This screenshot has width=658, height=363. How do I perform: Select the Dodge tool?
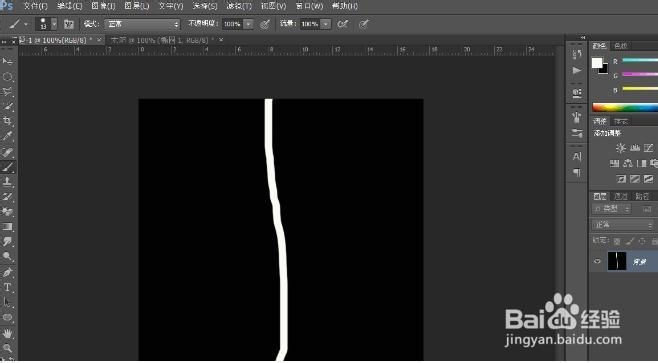coord(7,256)
